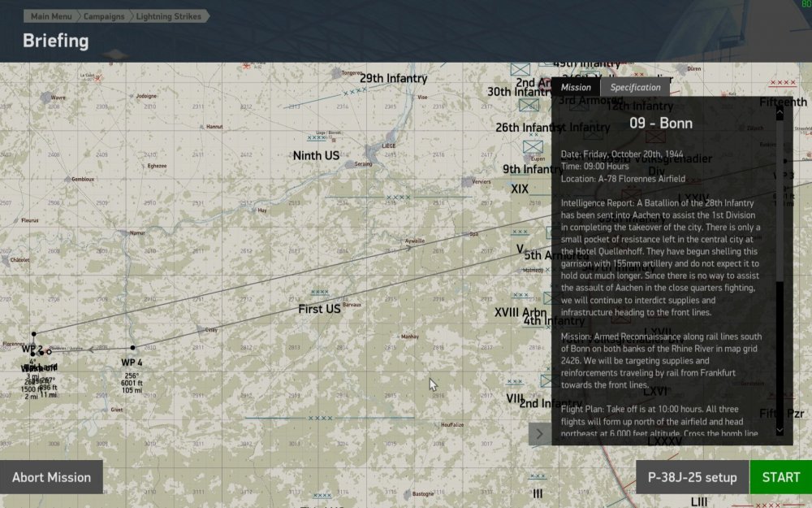Click the Fleurus town label
The width and height of the screenshot is (812, 508).
click(29, 220)
